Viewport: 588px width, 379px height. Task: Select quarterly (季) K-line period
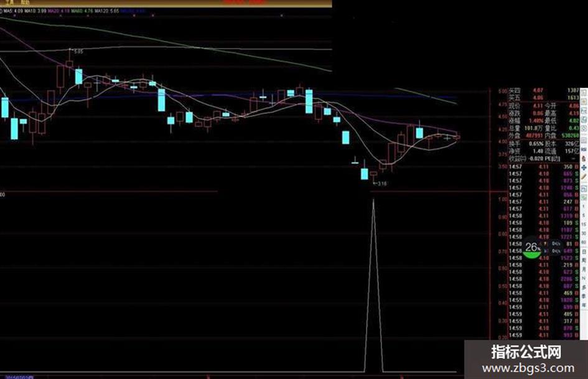(x=584, y=296)
